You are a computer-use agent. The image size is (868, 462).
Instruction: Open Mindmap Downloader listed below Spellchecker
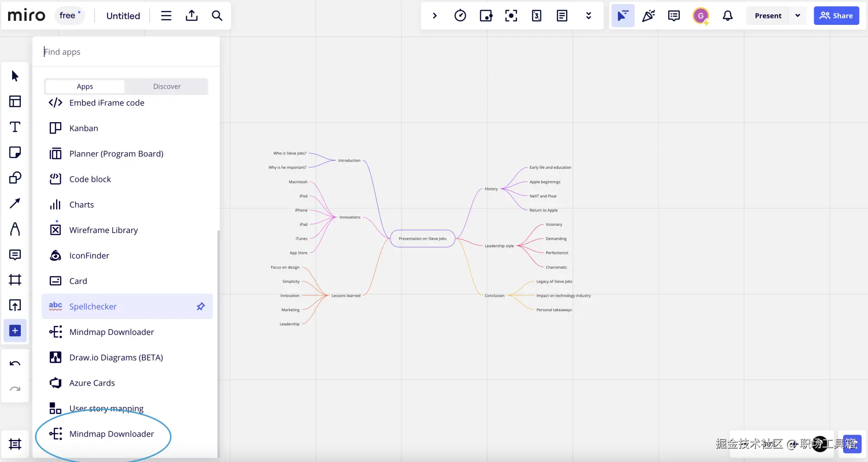point(127,332)
